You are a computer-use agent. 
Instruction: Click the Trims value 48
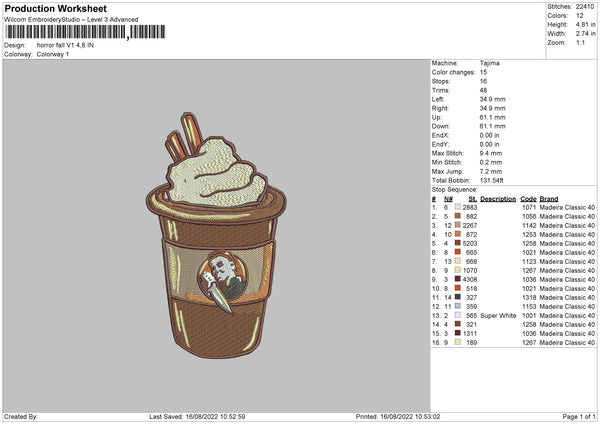(x=483, y=90)
